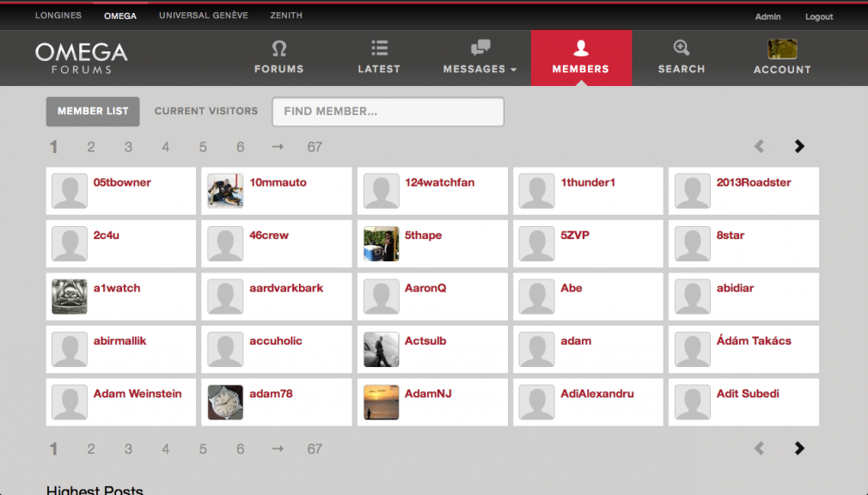Screen dimensions: 868x495
Task: View a1watch's gorilla avatar thumbnail
Action: click(69, 296)
